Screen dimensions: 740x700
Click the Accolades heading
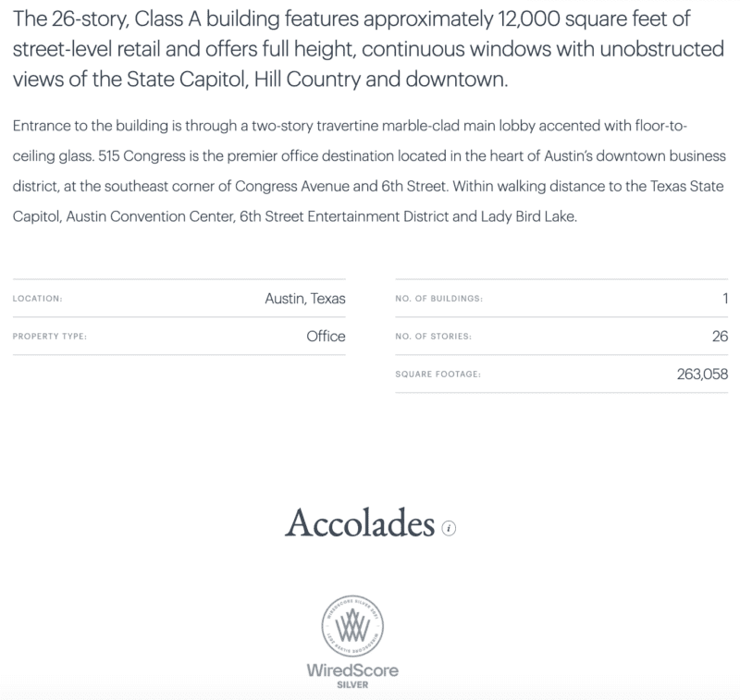click(360, 523)
